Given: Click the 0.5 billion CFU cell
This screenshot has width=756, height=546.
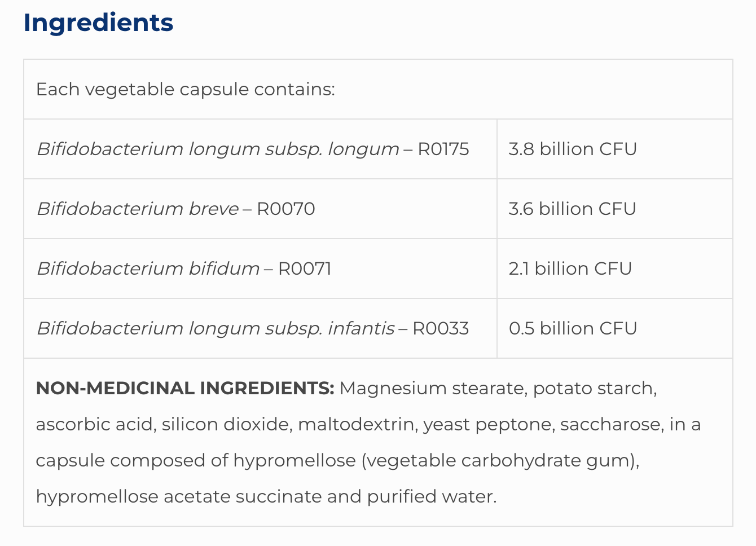Looking at the screenshot, I should point(573,329).
